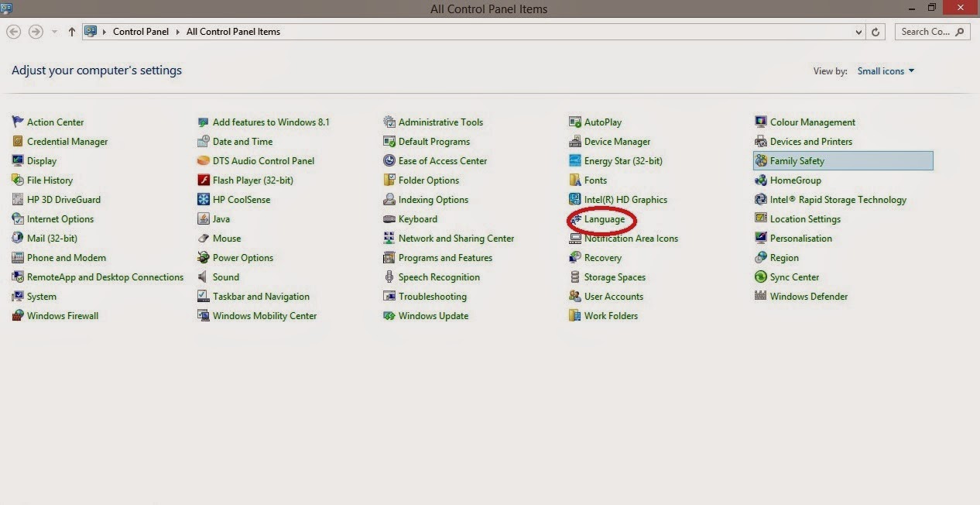Refresh the Control Panel view
The width and height of the screenshot is (980, 505).
pyautogui.click(x=875, y=32)
